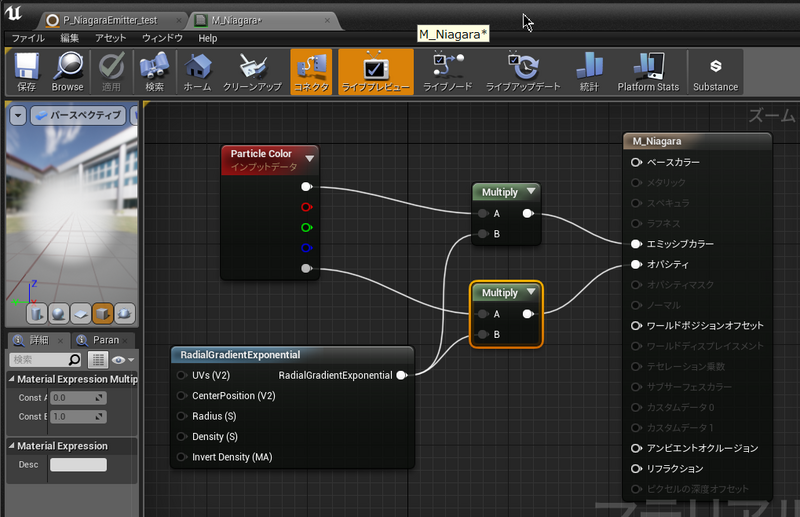800x517 pixels.
Task: Click Particle Color RGB white output pin
Action: click(x=306, y=187)
